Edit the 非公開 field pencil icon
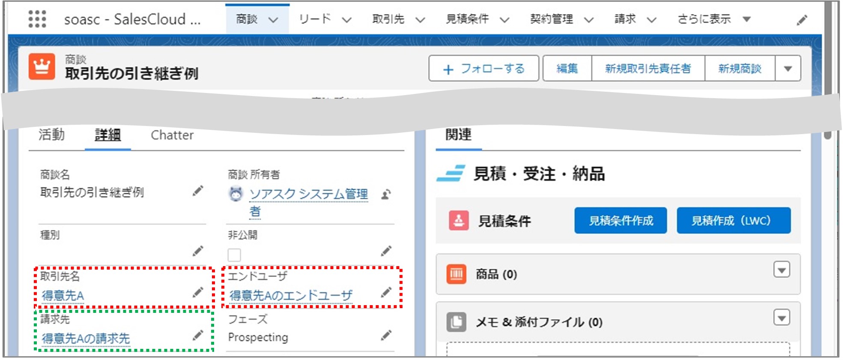Screen dimensions: 868x360 tap(386, 251)
